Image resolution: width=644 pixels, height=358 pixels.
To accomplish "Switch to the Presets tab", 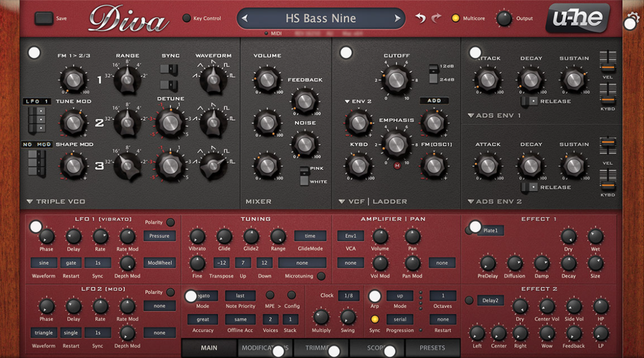I will (x=432, y=348).
